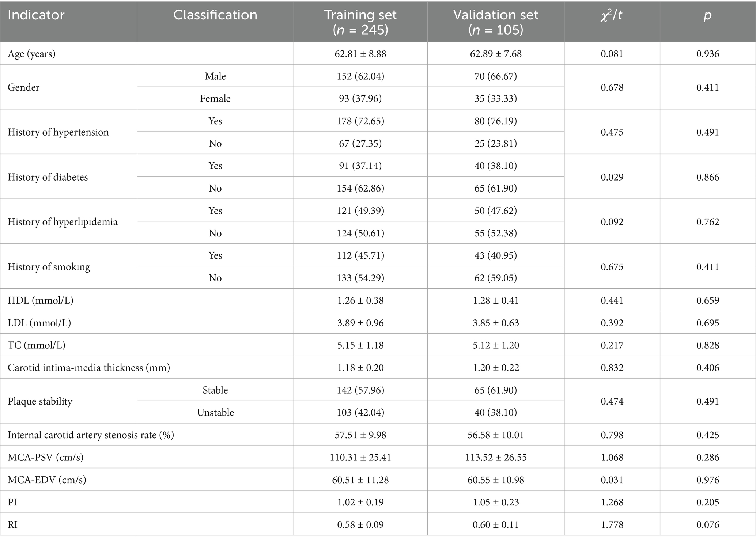Click the Internal carotid artery stenosis label
756x542 pixels.
91,435
